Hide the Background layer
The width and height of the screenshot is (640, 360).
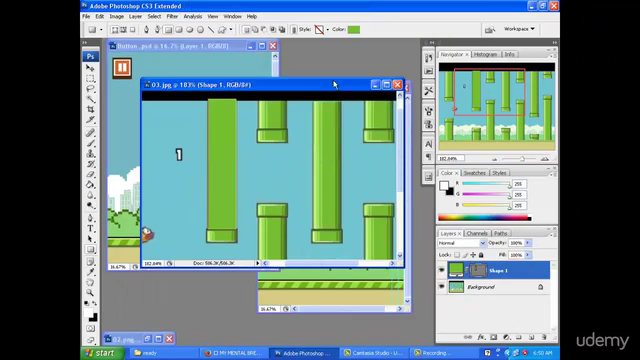click(442, 287)
